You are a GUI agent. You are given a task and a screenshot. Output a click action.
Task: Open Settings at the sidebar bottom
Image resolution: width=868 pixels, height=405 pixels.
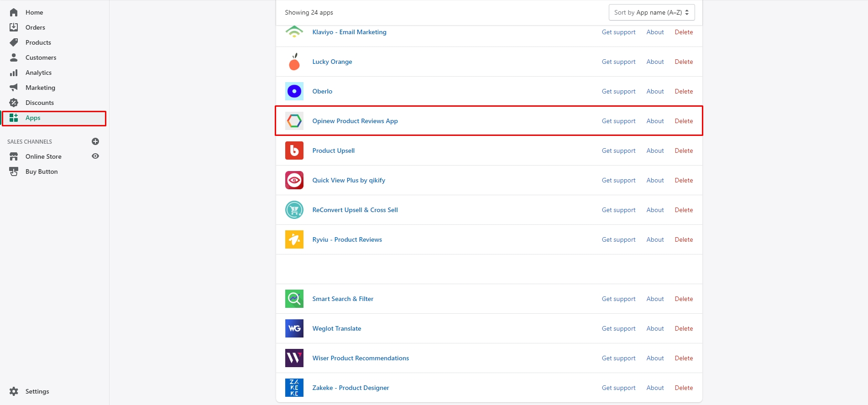(37, 391)
